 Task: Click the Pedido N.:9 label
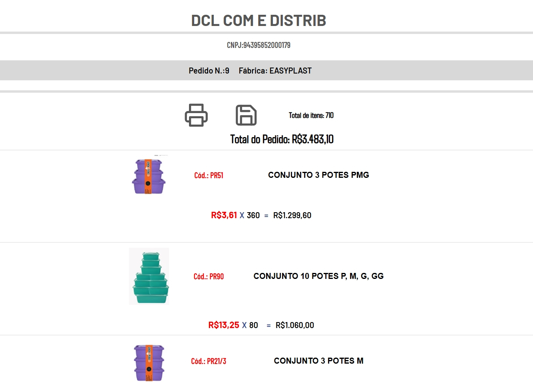click(209, 71)
